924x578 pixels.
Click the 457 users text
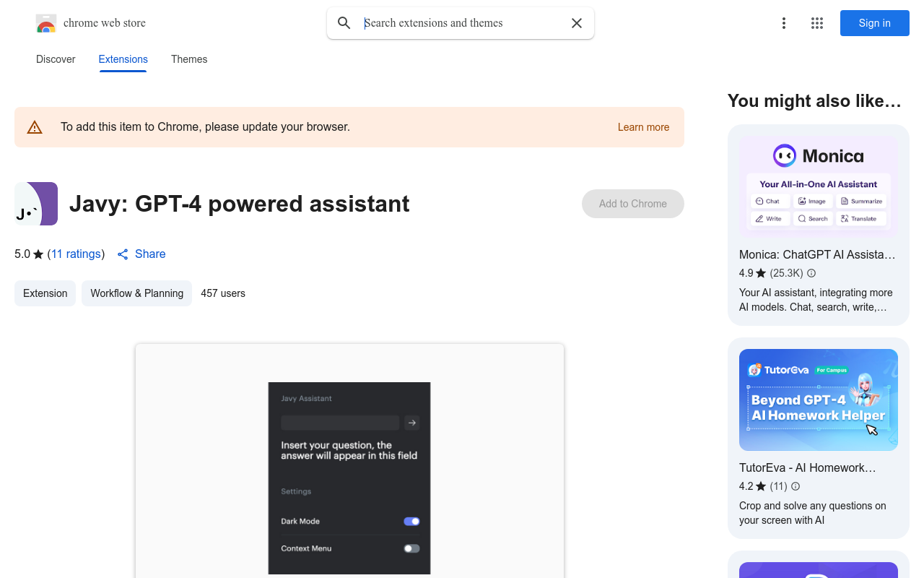(223, 293)
